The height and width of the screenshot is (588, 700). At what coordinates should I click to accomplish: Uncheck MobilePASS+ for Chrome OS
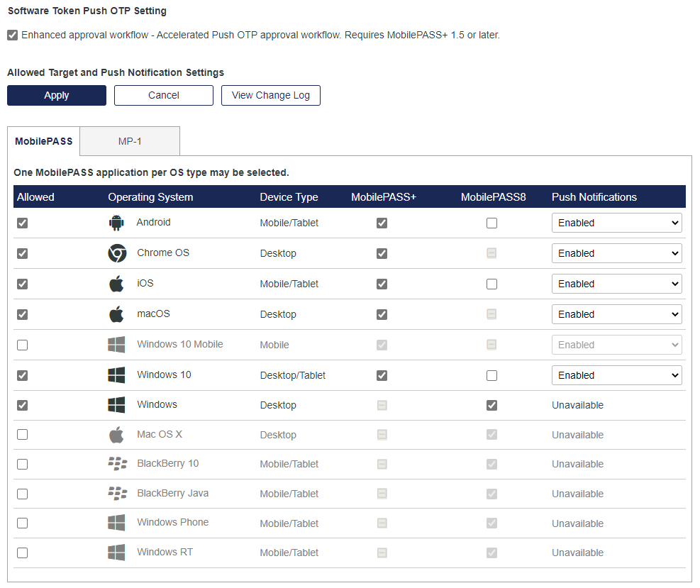(382, 253)
